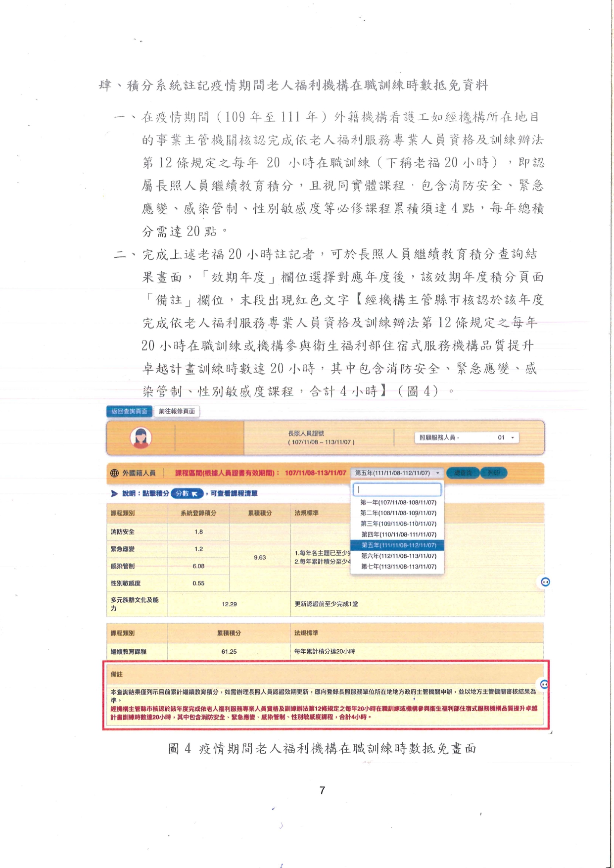614x868 pixels.
Task: Click the 更新認證前至少完成1堂 text
Action: [x=327, y=604]
